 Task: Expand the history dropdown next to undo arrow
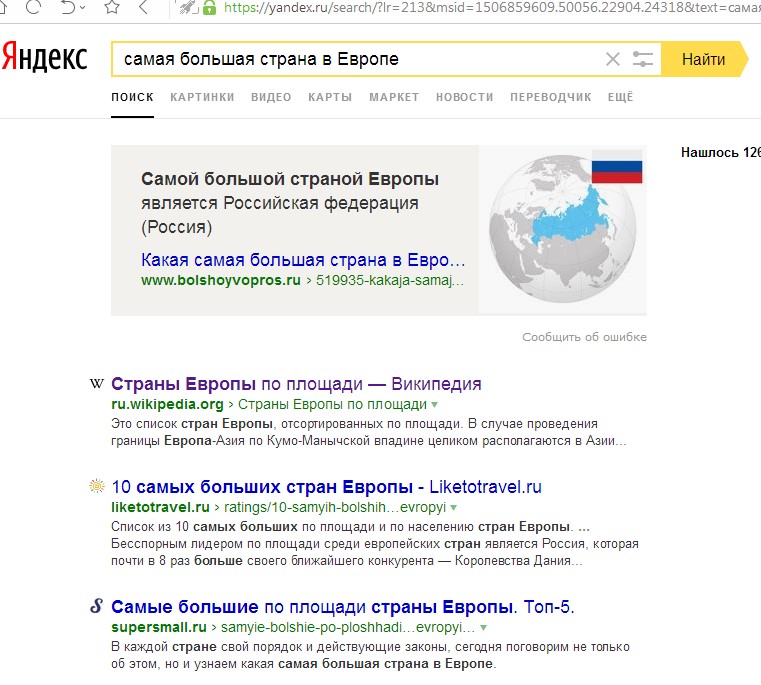(83, 7)
